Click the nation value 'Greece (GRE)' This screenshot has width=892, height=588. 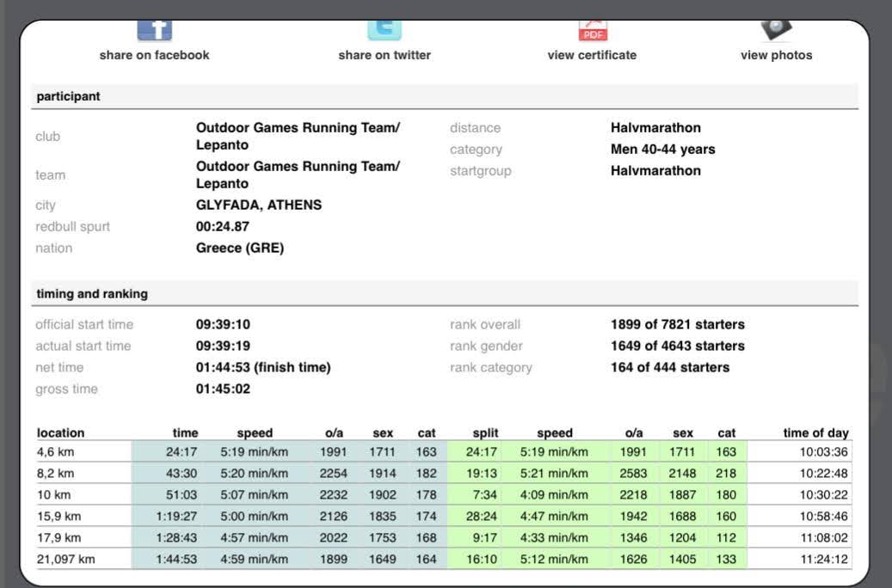pos(239,248)
